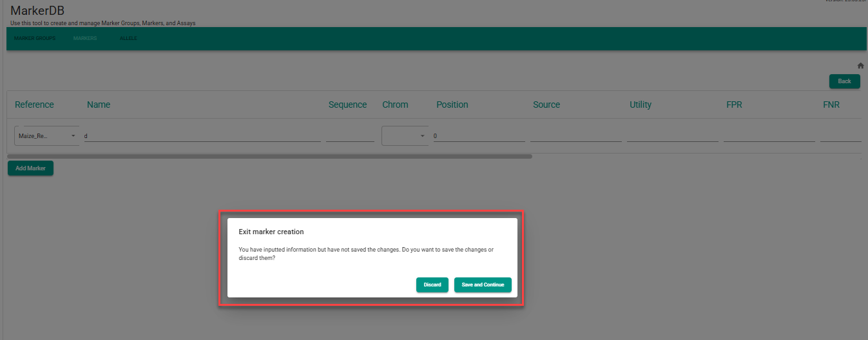Click the MarkerDB title heading
The height and width of the screenshot is (340, 868).
tap(37, 11)
